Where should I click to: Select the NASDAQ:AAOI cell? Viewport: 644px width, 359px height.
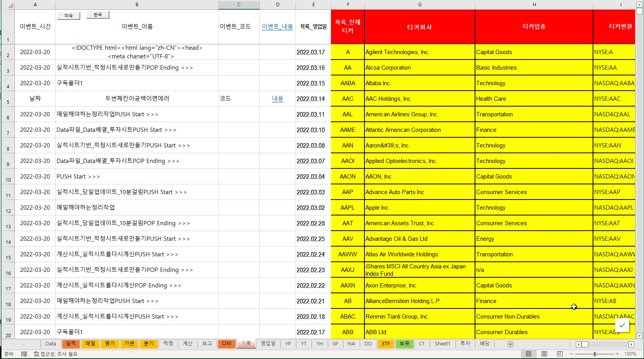614,161
